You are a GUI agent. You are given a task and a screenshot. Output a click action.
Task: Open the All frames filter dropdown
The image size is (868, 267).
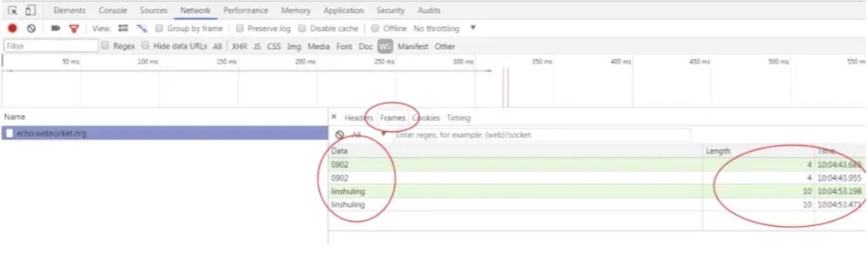pyautogui.click(x=368, y=135)
